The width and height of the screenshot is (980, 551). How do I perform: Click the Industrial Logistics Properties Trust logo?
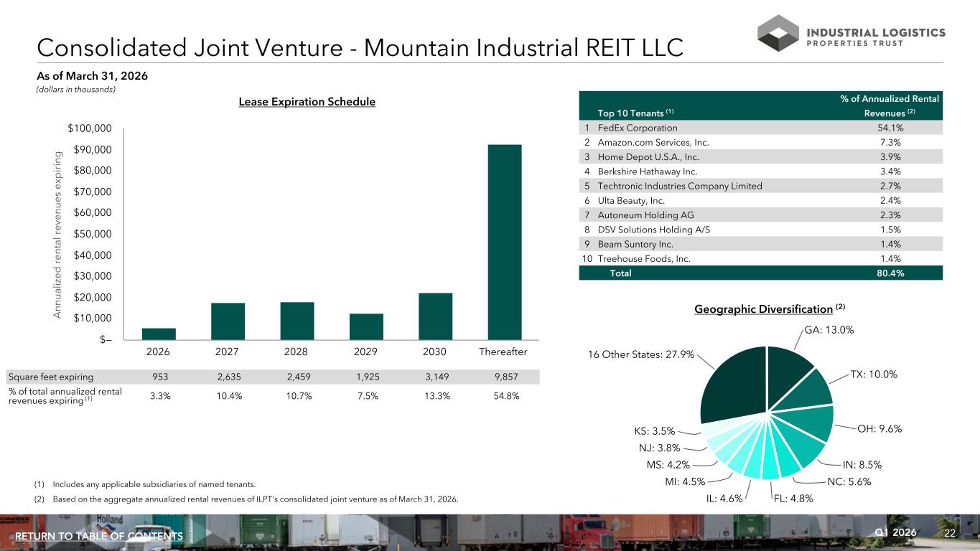click(851, 34)
